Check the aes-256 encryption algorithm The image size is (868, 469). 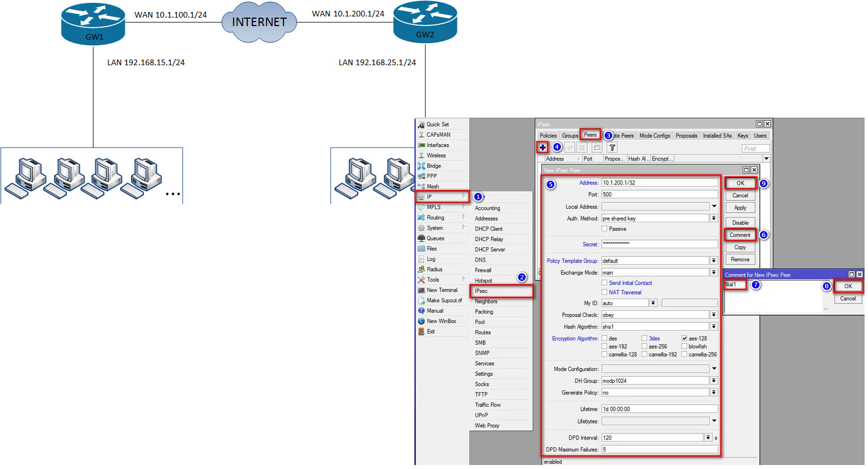(x=646, y=346)
